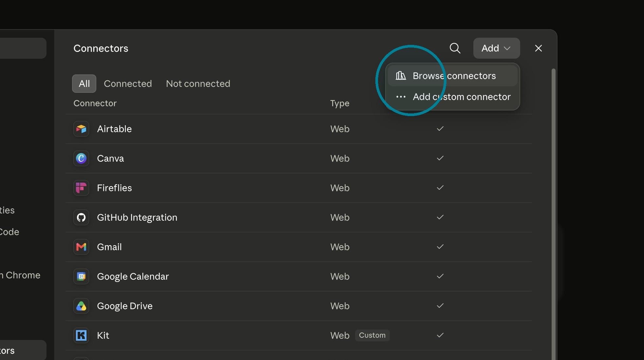The image size is (644, 360).
Task: Click the Fireflies logo icon
Action: pyautogui.click(x=81, y=188)
